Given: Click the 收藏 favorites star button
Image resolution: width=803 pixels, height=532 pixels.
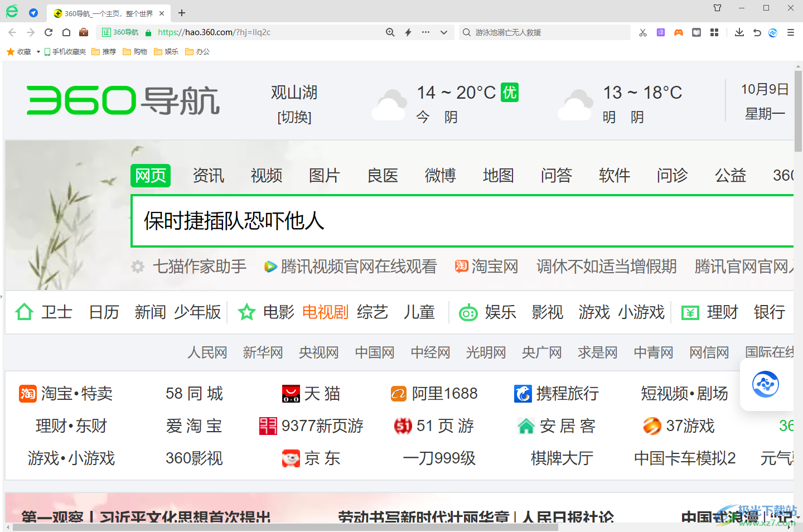Looking at the screenshot, I should (x=18, y=51).
